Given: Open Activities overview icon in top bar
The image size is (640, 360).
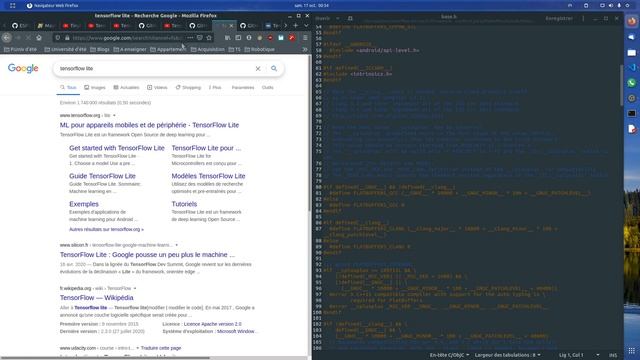Looking at the screenshot, I should (x=13, y=5).
